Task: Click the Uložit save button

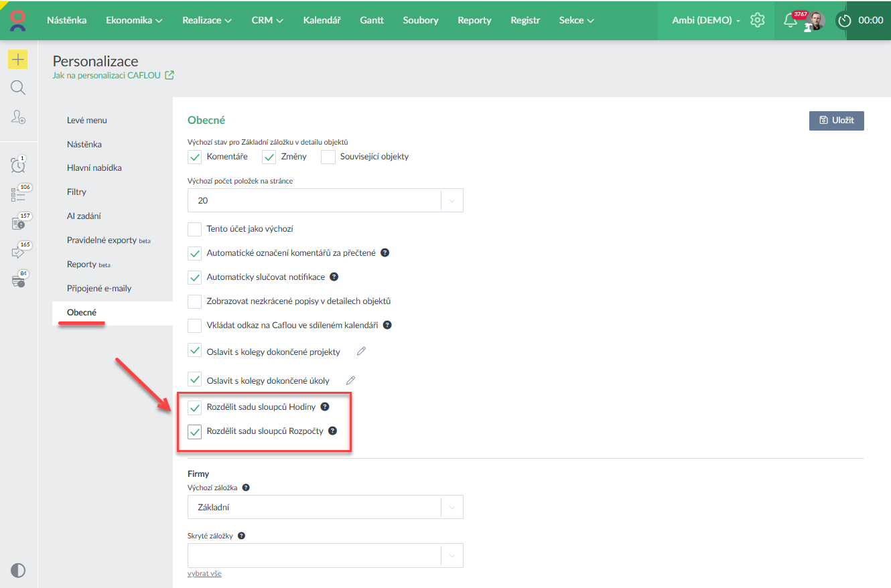Action: coord(836,121)
